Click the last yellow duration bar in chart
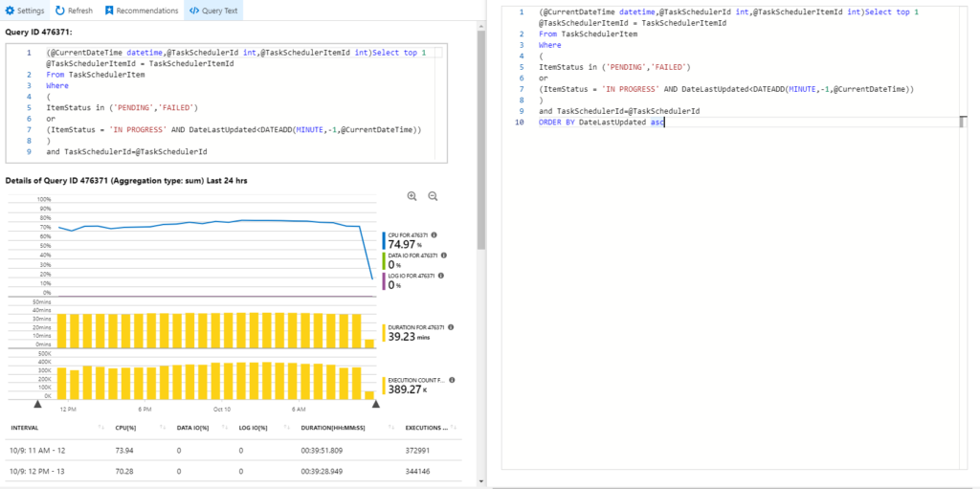 pyautogui.click(x=369, y=344)
